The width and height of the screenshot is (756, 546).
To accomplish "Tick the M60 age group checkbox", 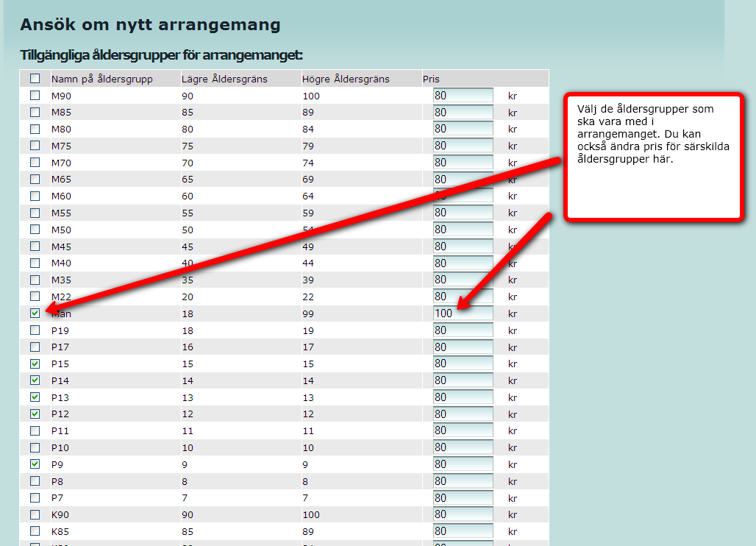I will tap(35, 196).
